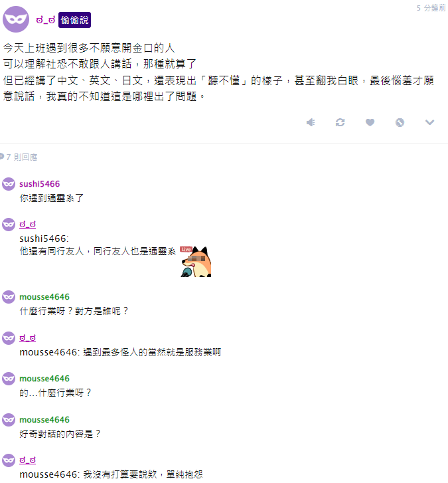448x483 pixels.
Task: Like the post with the heart icon
Action: (x=370, y=122)
